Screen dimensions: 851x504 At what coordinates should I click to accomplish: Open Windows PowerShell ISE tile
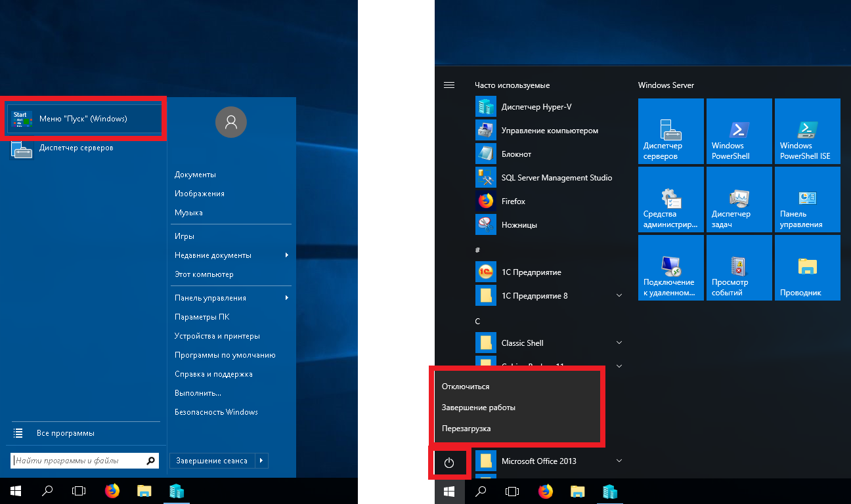[808, 131]
